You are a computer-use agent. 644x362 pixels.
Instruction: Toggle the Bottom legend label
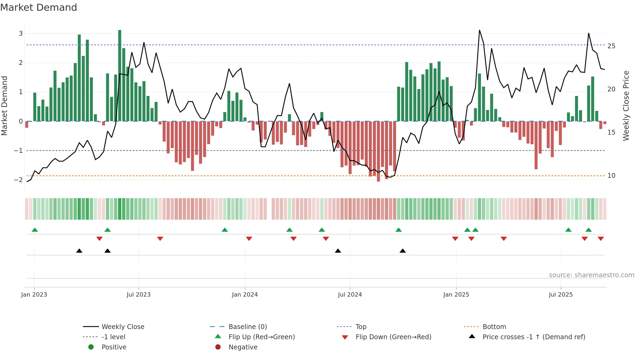[494, 327]
